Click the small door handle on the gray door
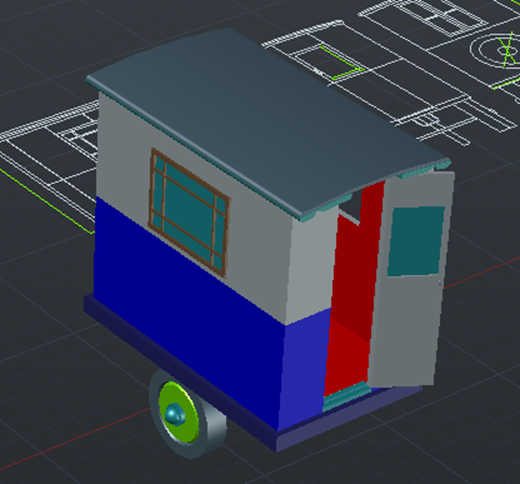The height and width of the screenshot is (484, 520). (x=440, y=283)
